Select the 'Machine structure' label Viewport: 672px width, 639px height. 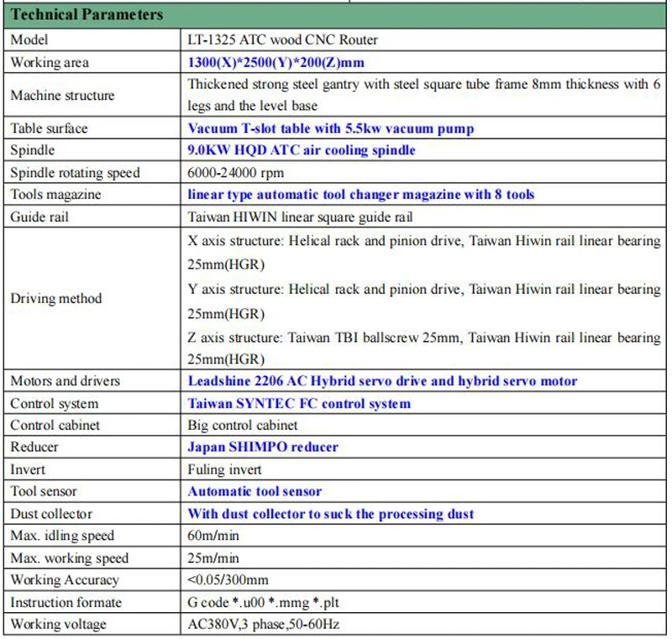point(62,95)
